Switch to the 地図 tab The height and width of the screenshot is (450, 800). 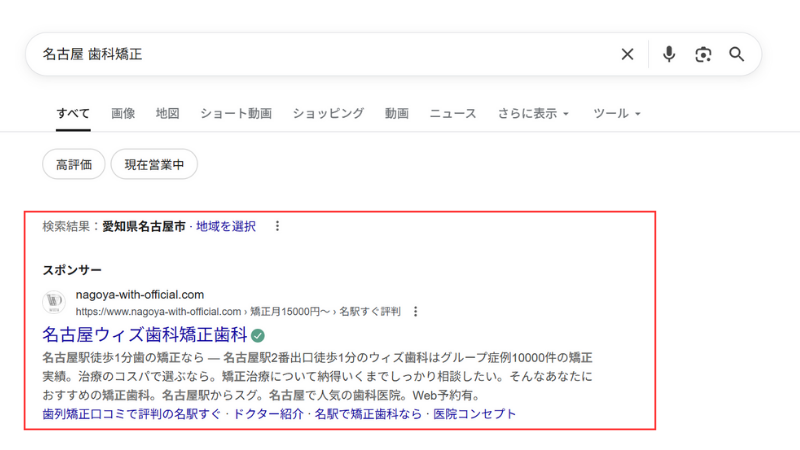point(167,113)
